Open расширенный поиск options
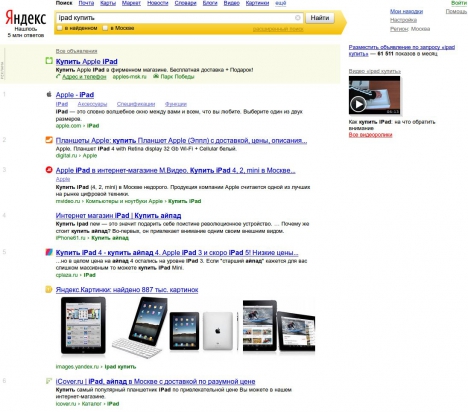 (278, 29)
